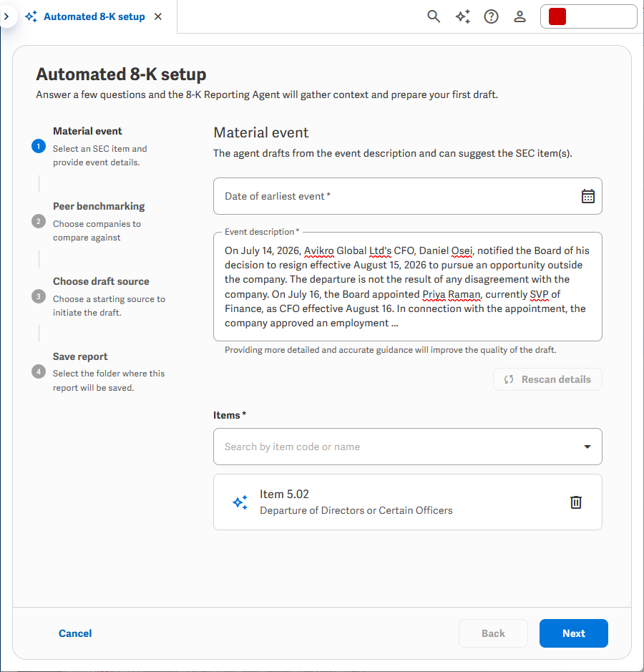This screenshot has width=644, height=672.
Task: Open the AI sparkle assistant icon in header
Action: click(x=462, y=16)
